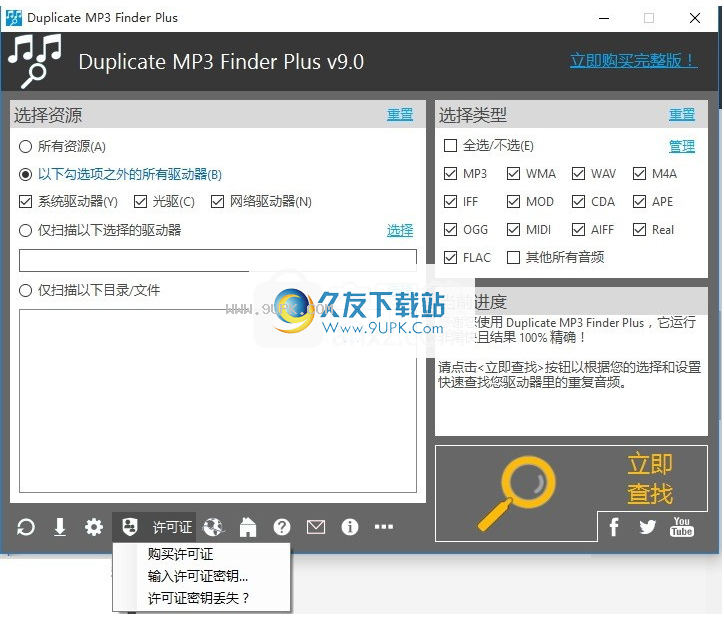Click the directories/files list box
Image resolution: width=724 pixels, height=623 pixels.
(x=218, y=401)
